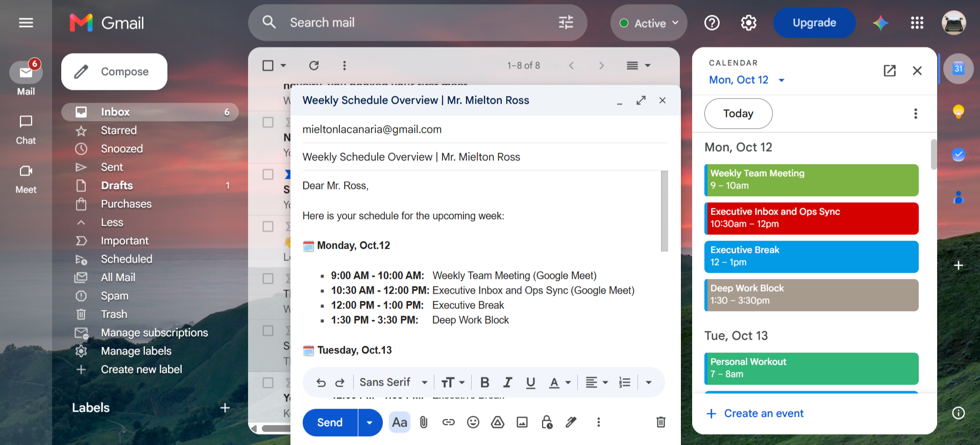The height and width of the screenshot is (445, 980).
Task: Toggle the select-all messages checkbox
Action: [268, 65]
